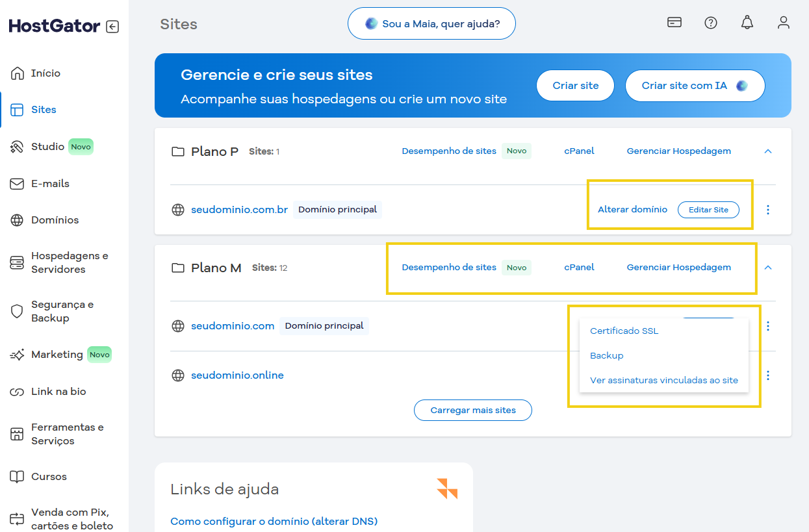The image size is (809, 532).
Task: Click the Domínios globe icon in sidebar
Action: coord(18,220)
